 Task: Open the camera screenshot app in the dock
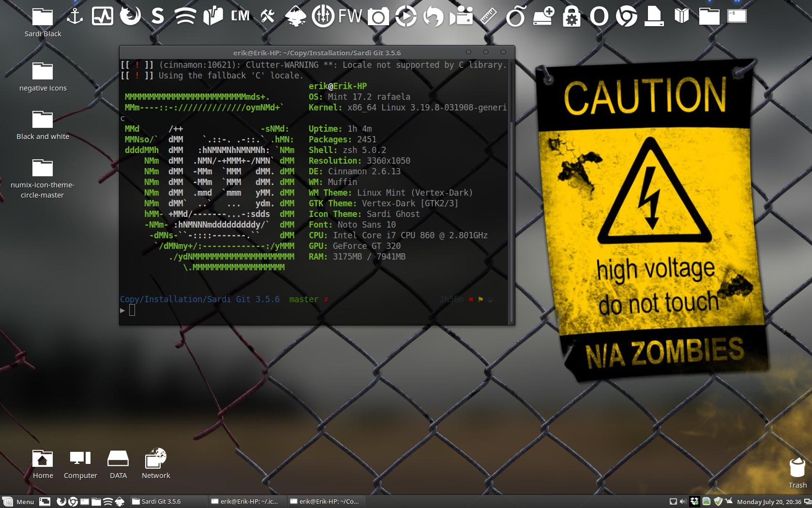[378, 16]
